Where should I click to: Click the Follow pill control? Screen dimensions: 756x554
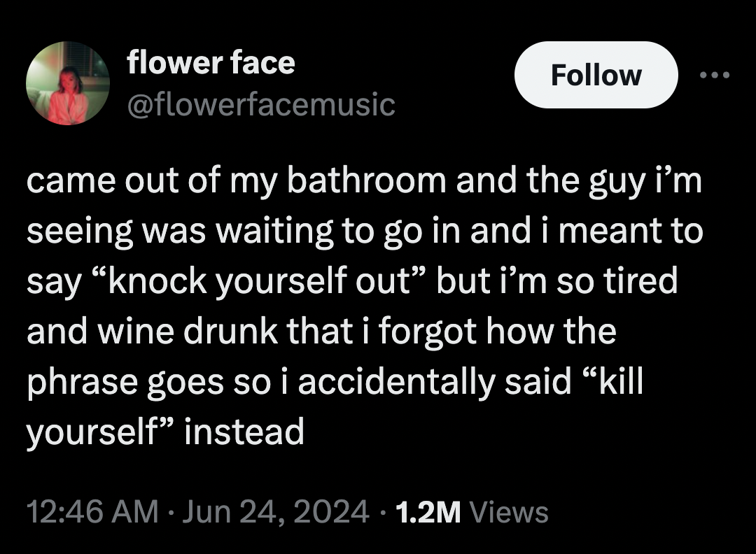pos(596,75)
